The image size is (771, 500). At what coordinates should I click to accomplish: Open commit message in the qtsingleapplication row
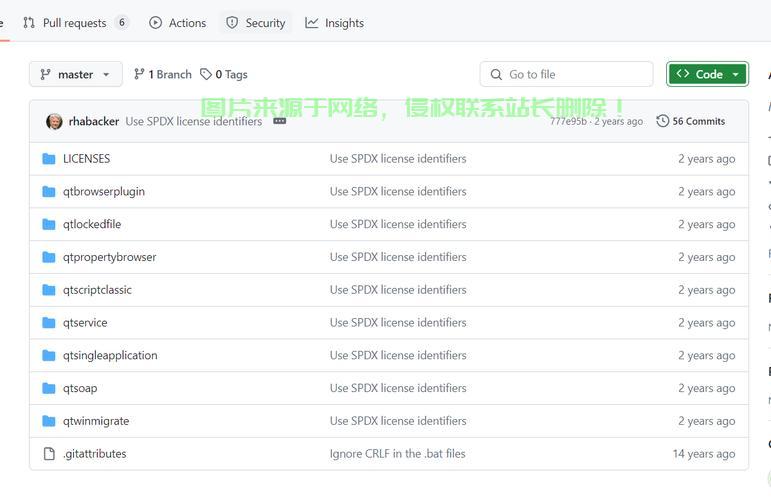pos(398,355)
